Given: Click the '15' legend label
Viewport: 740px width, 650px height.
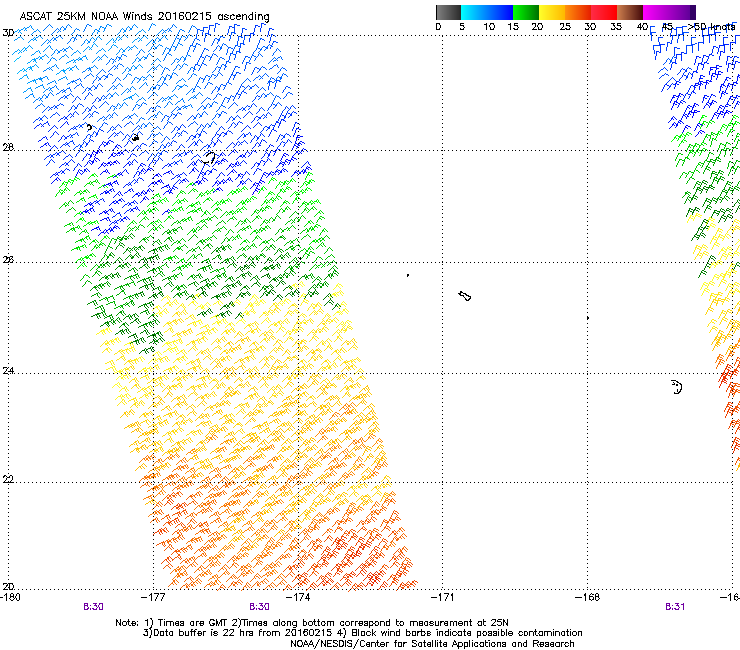Looking at the screenshot, I should [x=513, y=27].
